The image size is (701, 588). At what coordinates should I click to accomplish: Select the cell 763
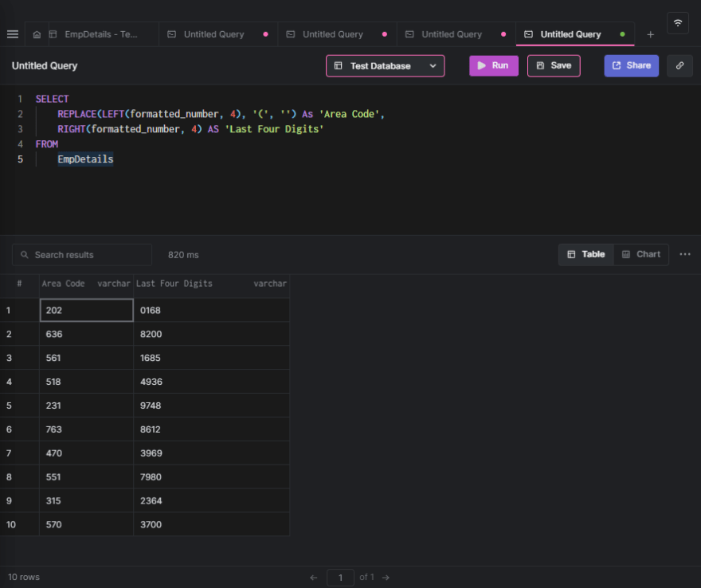click(x=86, y=429)
